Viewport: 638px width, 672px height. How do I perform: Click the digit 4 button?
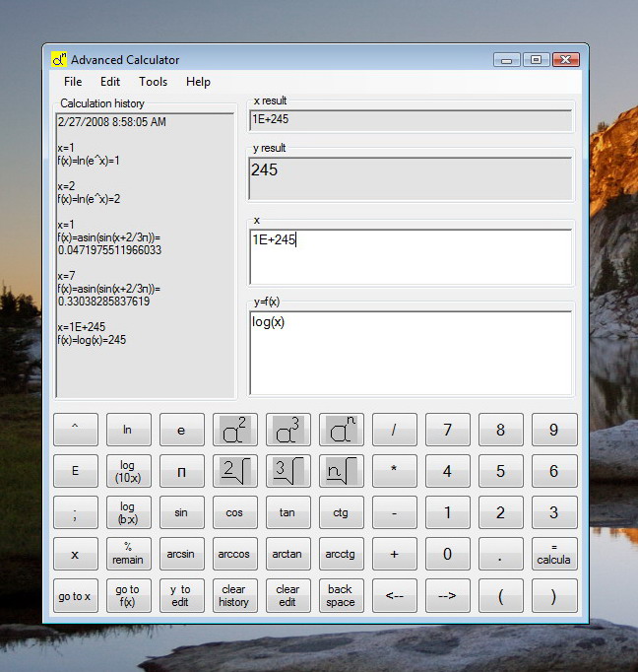tap(447, 471)
